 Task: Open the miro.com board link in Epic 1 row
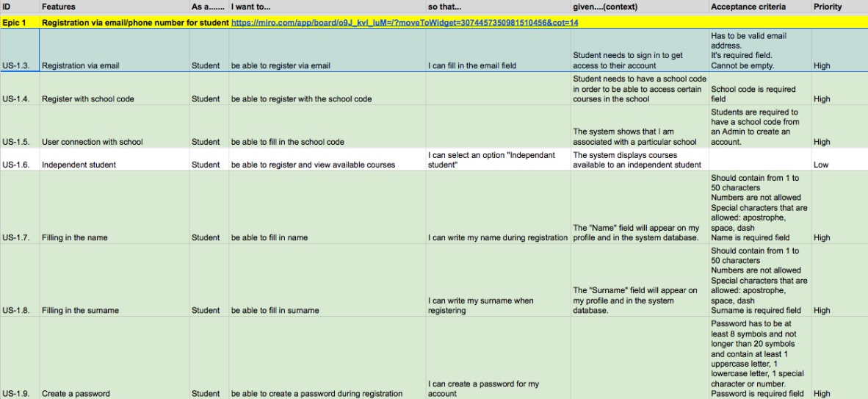405,23
